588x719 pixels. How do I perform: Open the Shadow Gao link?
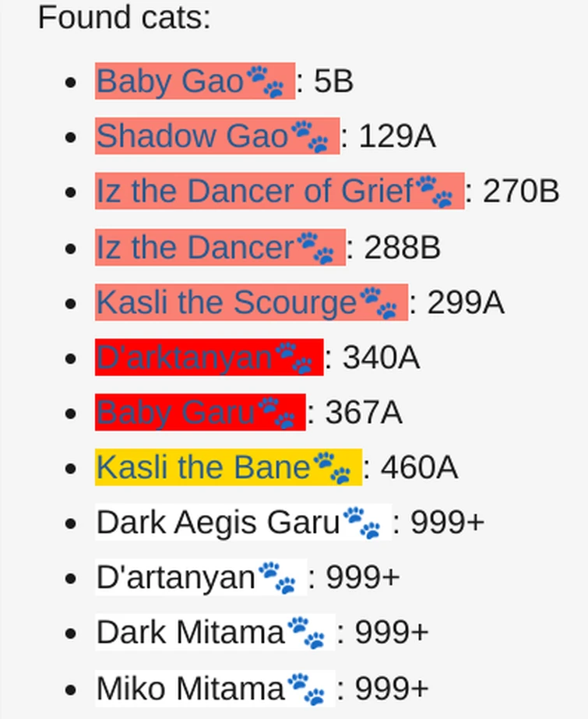tap(192, 136)
